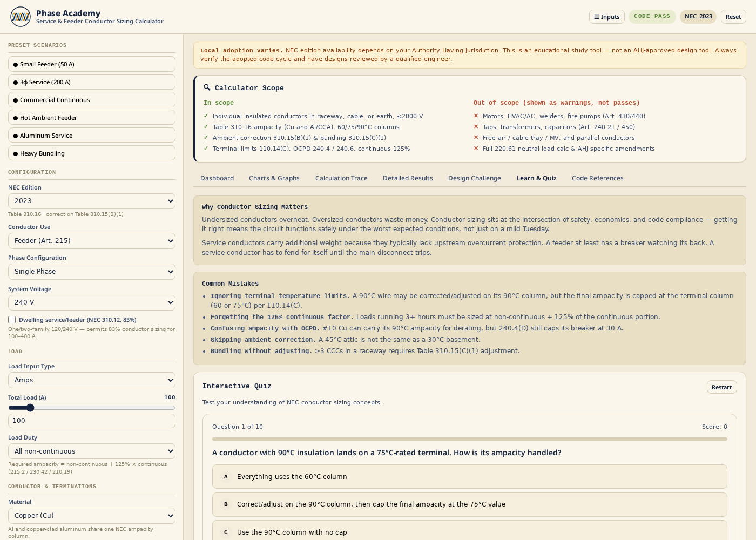Open the Load Input Type dropdown
This screenshot has width=756, height=540.
(x=92, y=380)
